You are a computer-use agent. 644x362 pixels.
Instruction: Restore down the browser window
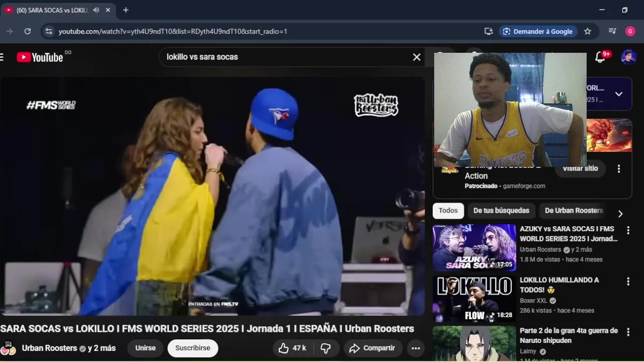coord(625,10)
